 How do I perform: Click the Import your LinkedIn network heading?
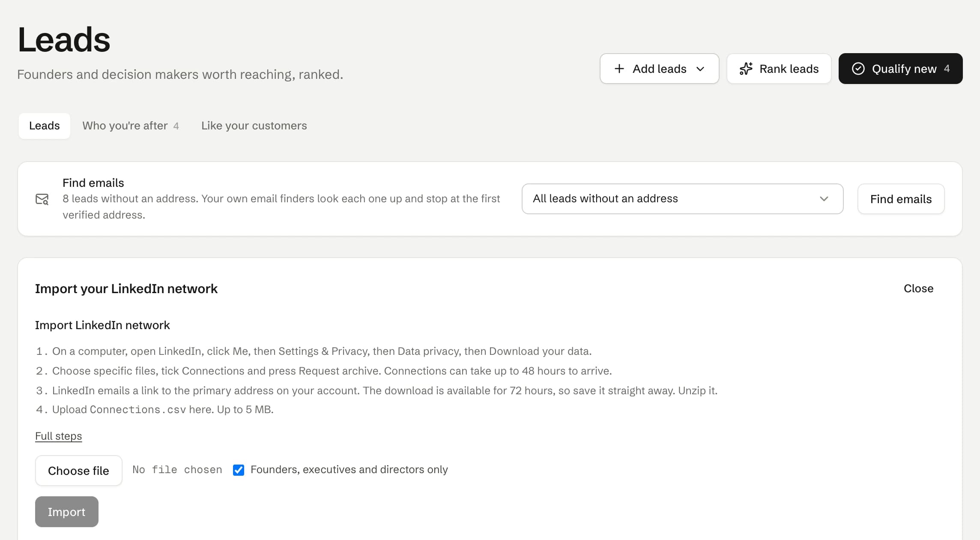126,288
